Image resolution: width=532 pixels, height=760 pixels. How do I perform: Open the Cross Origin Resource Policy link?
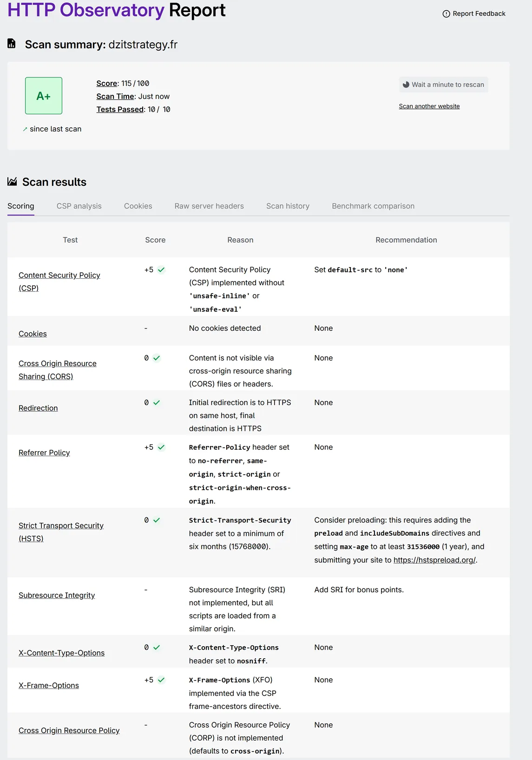[69, 730]
